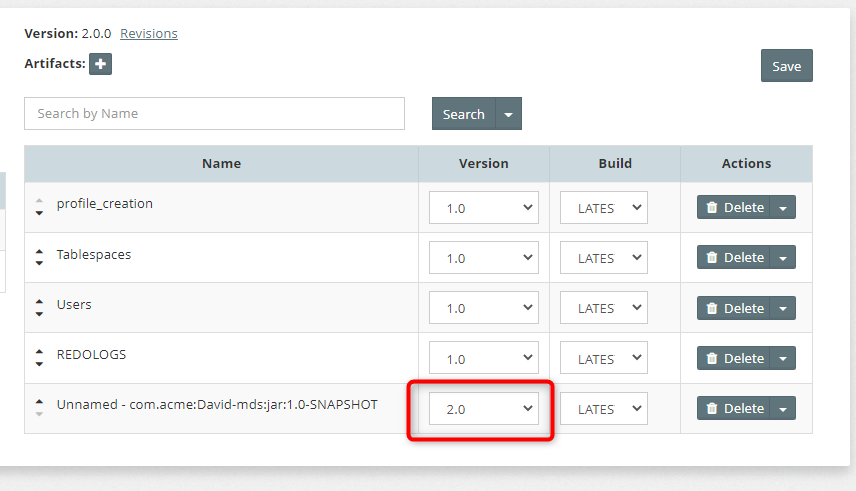Image resolution: width=856 pixels, height=491 pixels.
Task: Delete the profile_creation artifact
Action: (734, 208)
